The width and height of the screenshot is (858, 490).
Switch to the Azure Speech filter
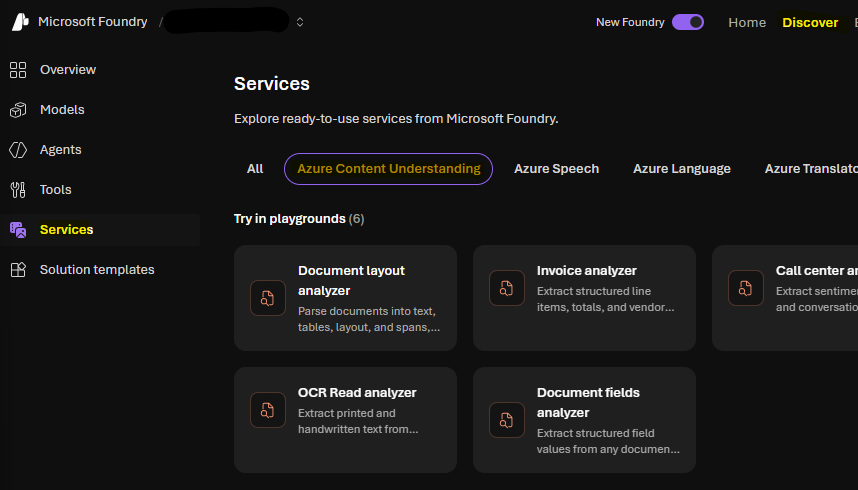556,169
